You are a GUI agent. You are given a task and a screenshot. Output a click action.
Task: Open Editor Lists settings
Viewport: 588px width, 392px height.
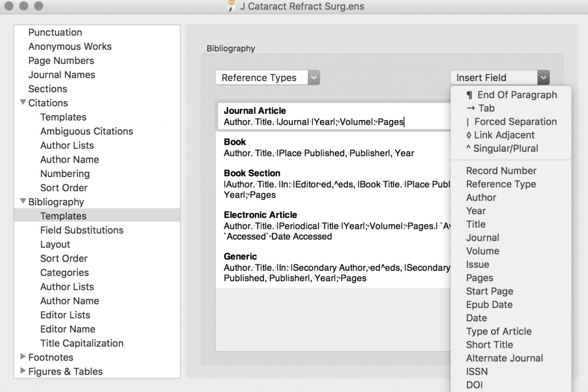point(65,315)
